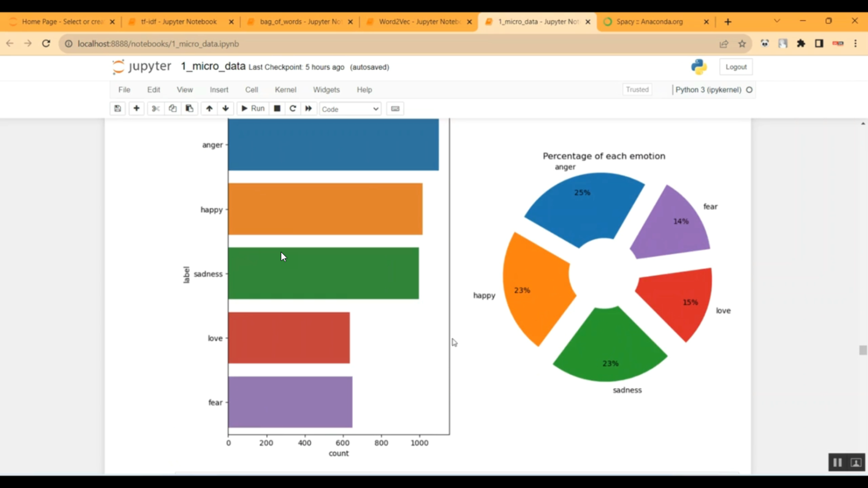Move the selected cell up
The height and width of the screenshot is (488, 868).
(x=209, y=108)
